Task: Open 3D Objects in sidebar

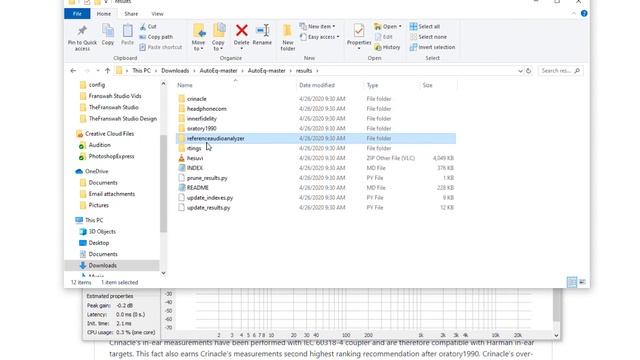Action: [102, 231]
